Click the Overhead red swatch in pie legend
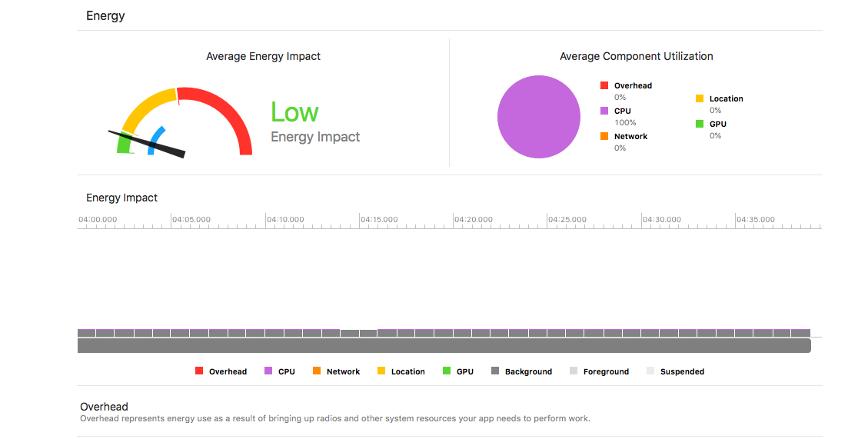This screenshot has height=439, width=868. (604, 85)
